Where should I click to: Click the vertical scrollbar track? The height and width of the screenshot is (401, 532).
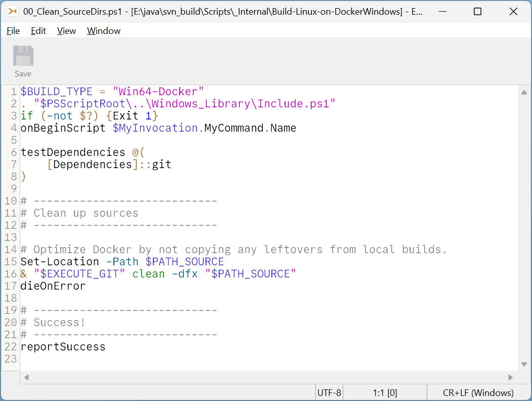pos(525,228)
